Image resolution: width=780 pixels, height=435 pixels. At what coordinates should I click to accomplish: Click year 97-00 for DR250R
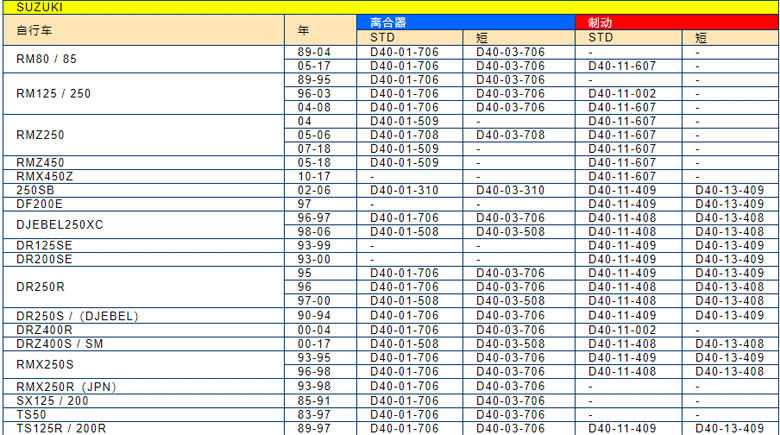(x=314, y=301)
